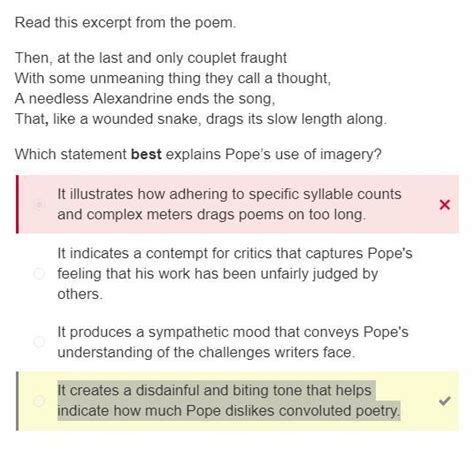The image size is (474, 451).
Task: Click the bold word "best" in the question
Action: (146, 154)
